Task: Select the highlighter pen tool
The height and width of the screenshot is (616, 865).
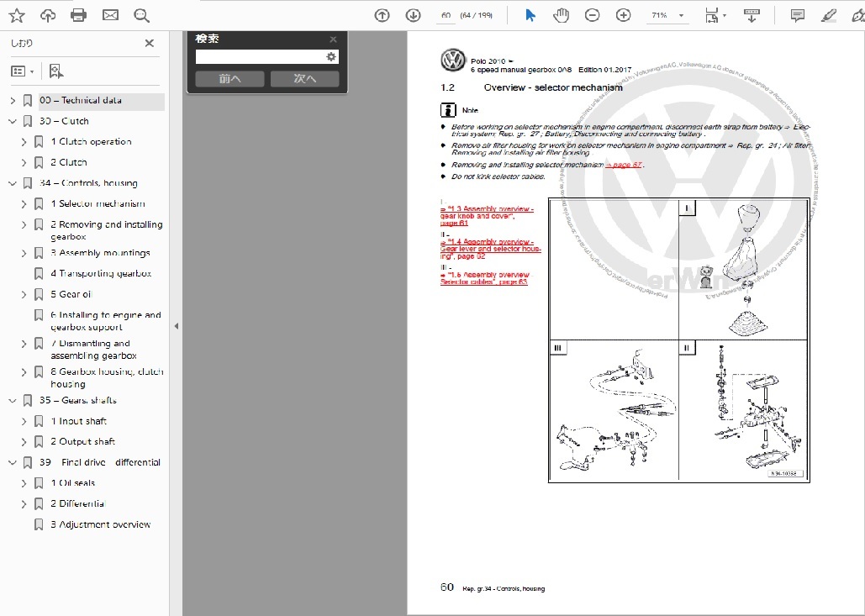Action: [829, 15]
